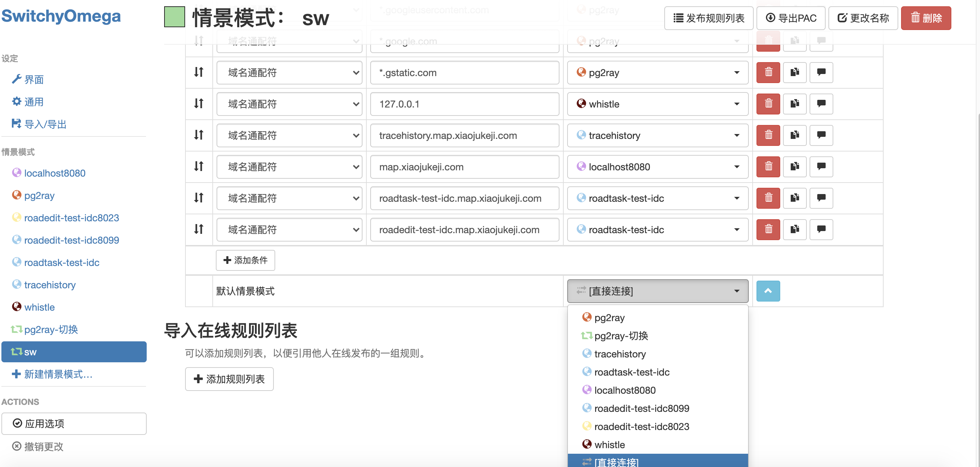The width and height of the screenshot is (980, 467).
Task: Duplicate the 127.0.0.1 rule with the copy icon
Action: [795, 104]
